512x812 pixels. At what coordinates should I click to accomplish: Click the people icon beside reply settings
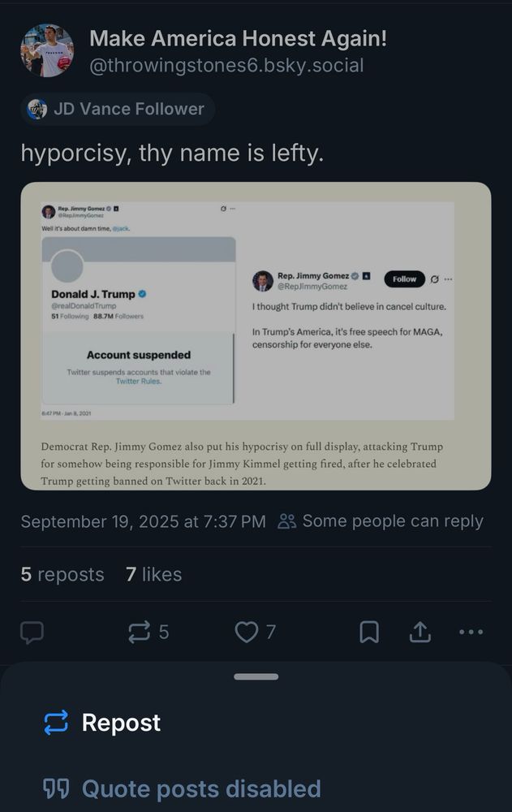tap(285, 522)
